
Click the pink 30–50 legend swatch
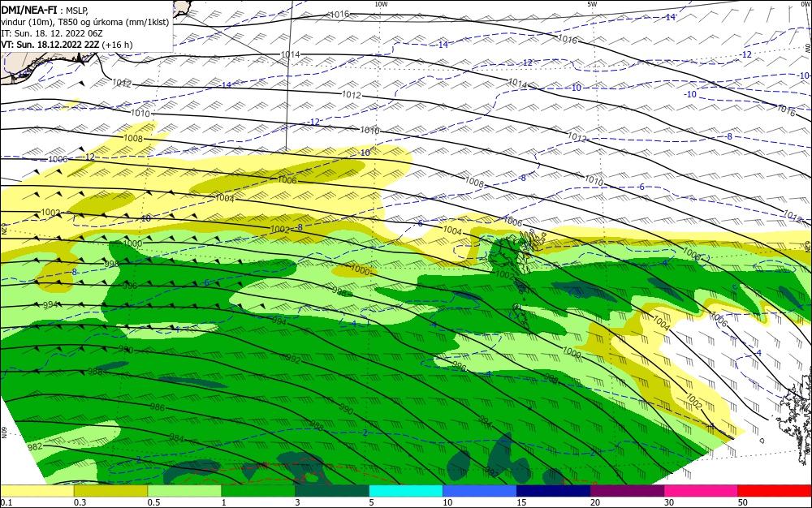point(702,491)
